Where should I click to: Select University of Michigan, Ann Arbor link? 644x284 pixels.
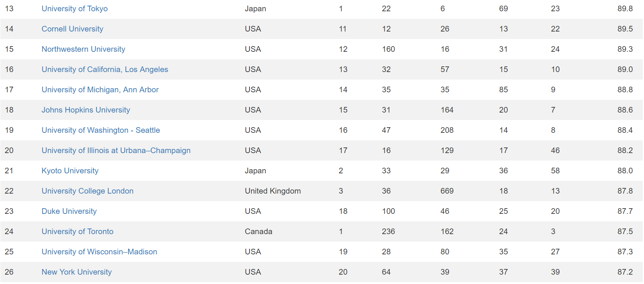[x=100, y=90]
